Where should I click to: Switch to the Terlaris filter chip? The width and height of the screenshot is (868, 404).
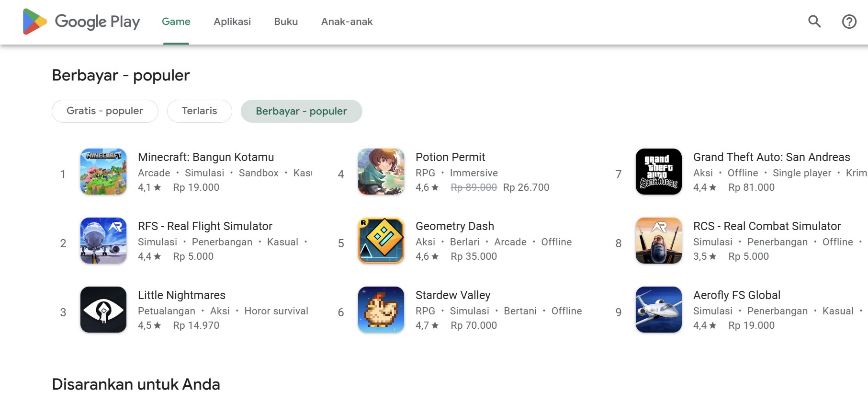199,111
